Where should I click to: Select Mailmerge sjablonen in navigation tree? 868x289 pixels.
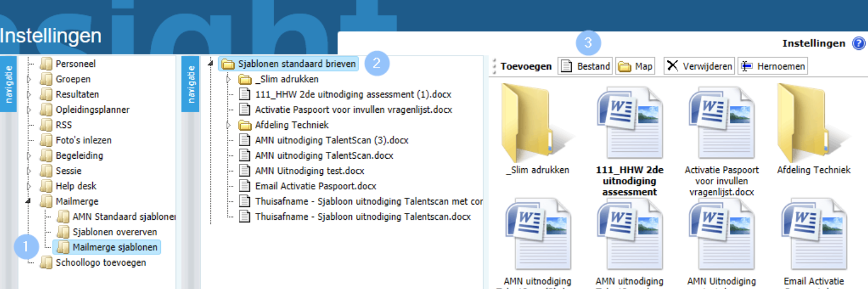[x=108, y=247]
